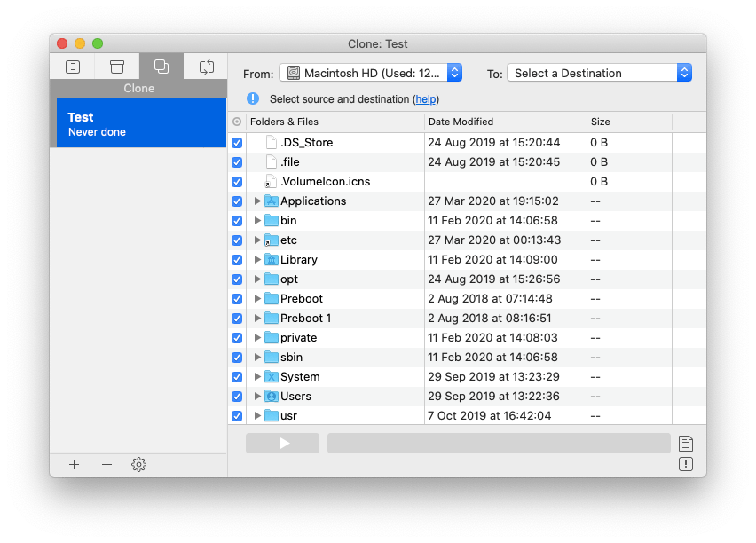The image size is (756, 543).
Task: Select the Synchronize mode icon
Action: (205, 66)
